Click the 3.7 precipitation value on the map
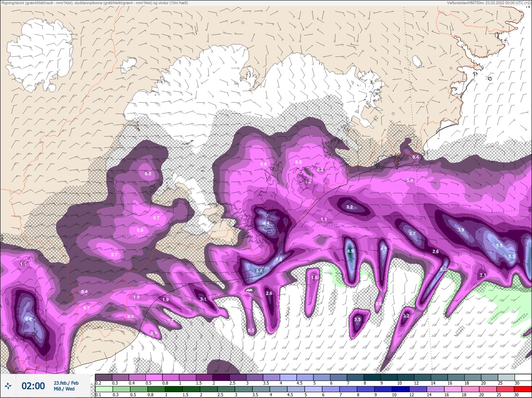 [412, 233]
